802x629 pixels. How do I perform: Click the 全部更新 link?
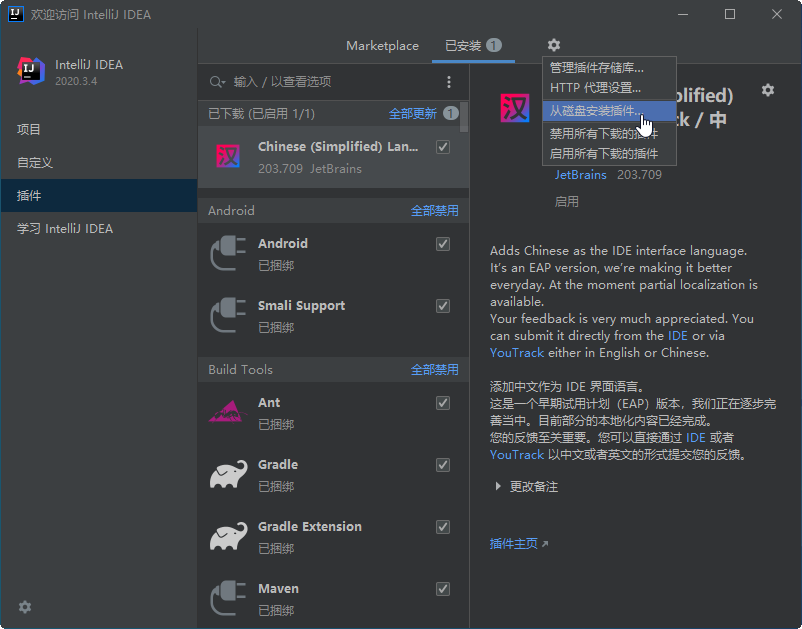[x=412, y=114]
